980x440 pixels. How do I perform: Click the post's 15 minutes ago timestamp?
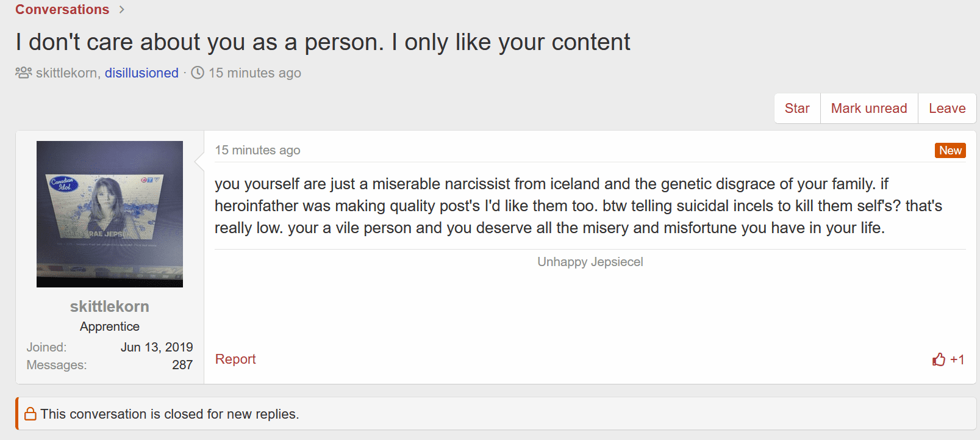coord(257,150)
